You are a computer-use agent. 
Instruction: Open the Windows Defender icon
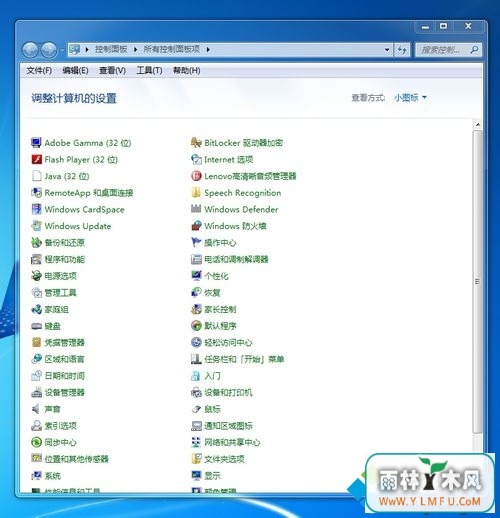click(x=196, y=209)
